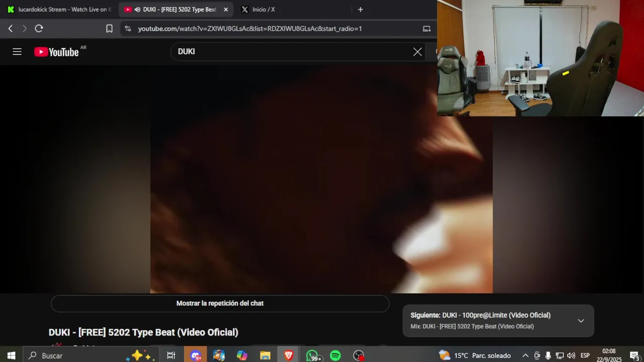Switch to the DUKI 5202 Type Beat tab
644x362 pixels.
click(176, 10)
